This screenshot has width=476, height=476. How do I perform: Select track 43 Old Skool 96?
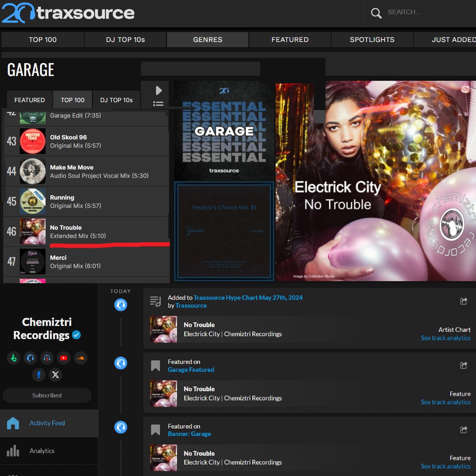click(86, 141)
